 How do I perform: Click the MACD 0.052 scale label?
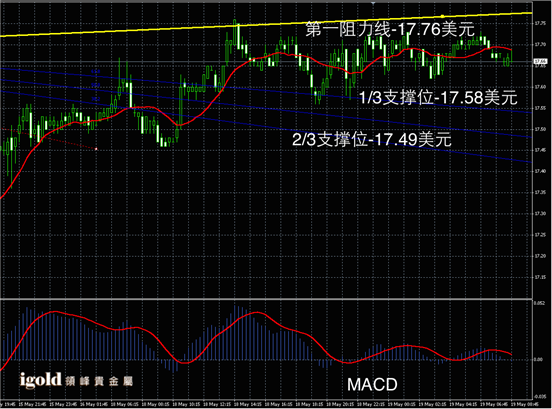(x=539, y=303)
